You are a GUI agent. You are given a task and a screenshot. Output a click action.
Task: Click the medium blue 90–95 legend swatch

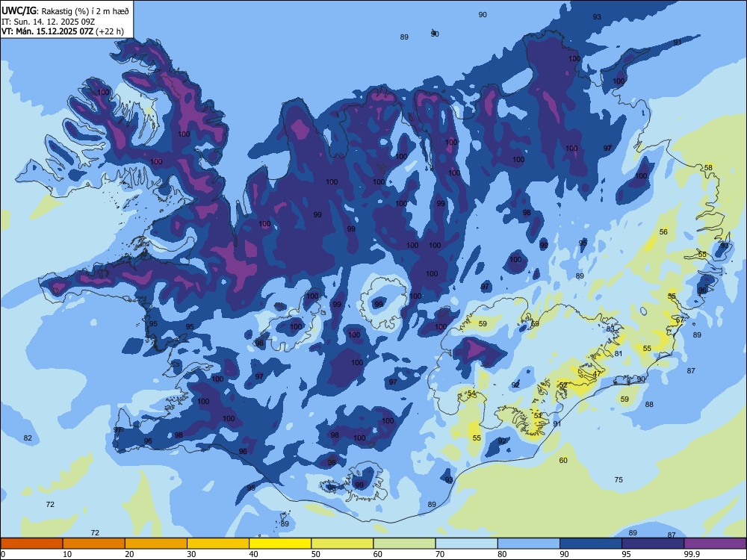click(591, 544)
